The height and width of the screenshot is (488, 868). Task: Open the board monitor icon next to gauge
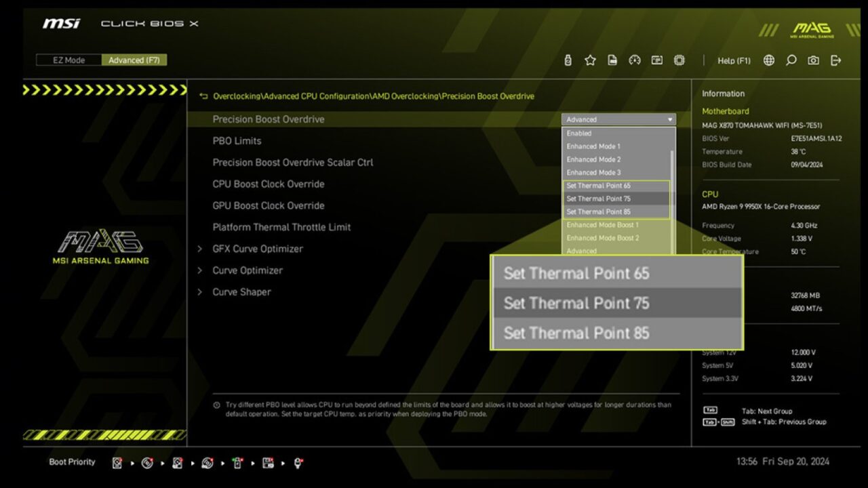click(657, 60)
